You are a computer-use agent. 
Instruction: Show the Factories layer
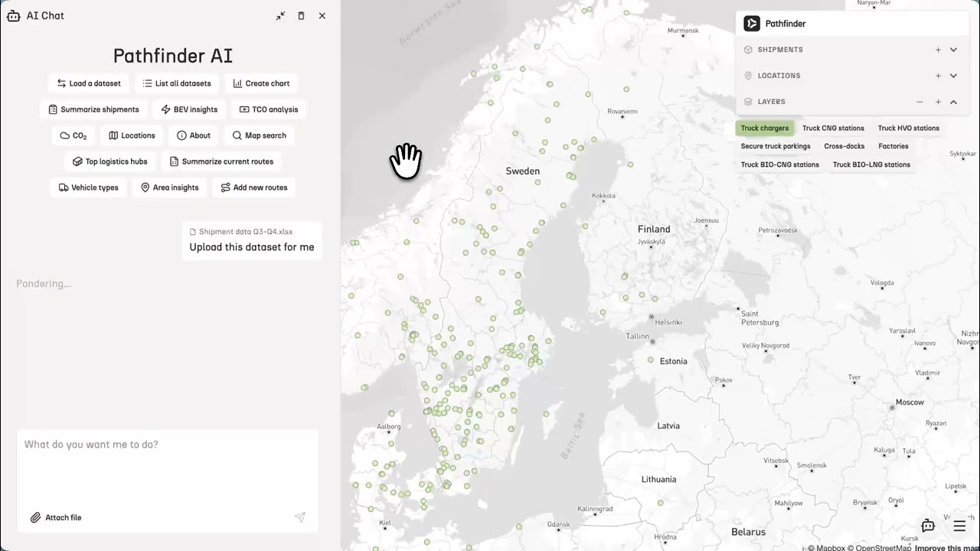coord(893,146)
